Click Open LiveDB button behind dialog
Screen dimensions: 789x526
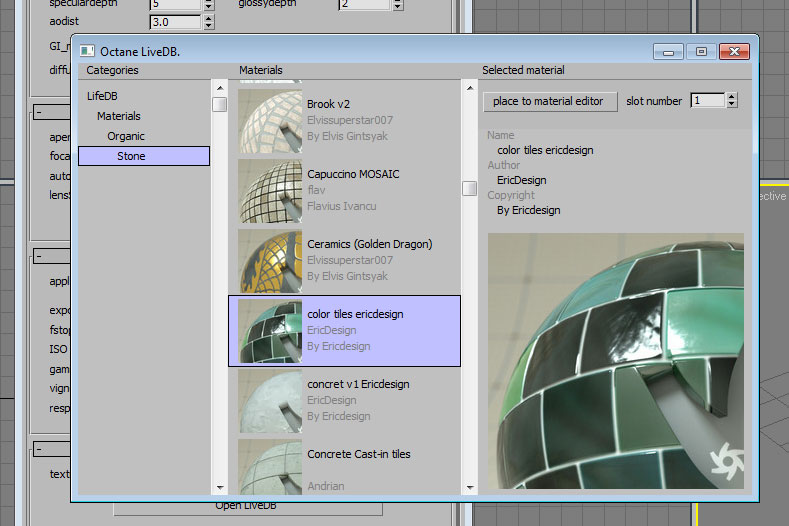pyautogui.click(x=248, y=508)
